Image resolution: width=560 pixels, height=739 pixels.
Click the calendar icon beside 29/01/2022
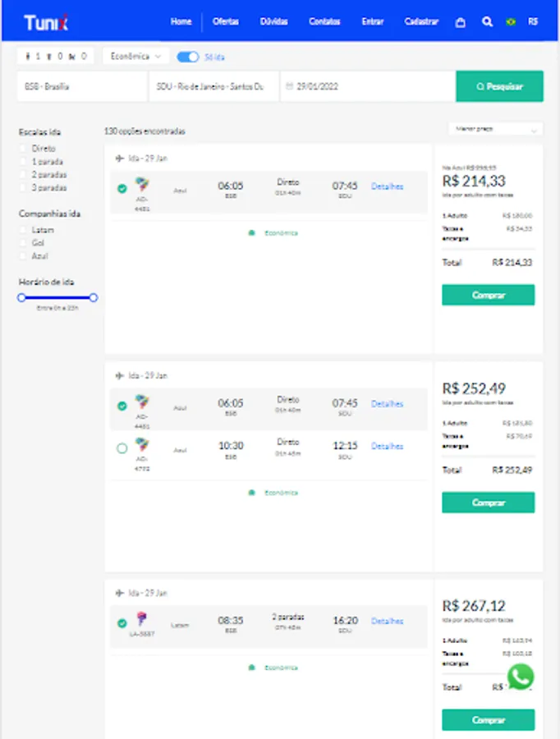click(x=289, y=86)
